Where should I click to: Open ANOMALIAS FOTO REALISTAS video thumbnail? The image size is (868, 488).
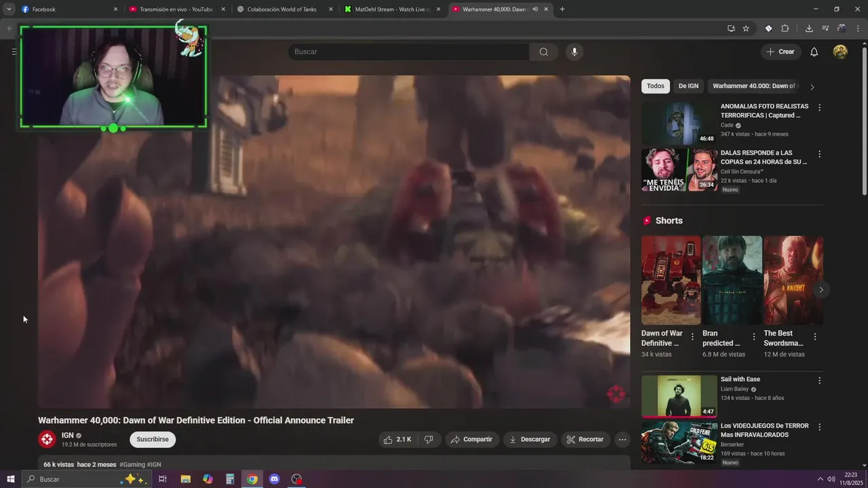tap(679, 123)
